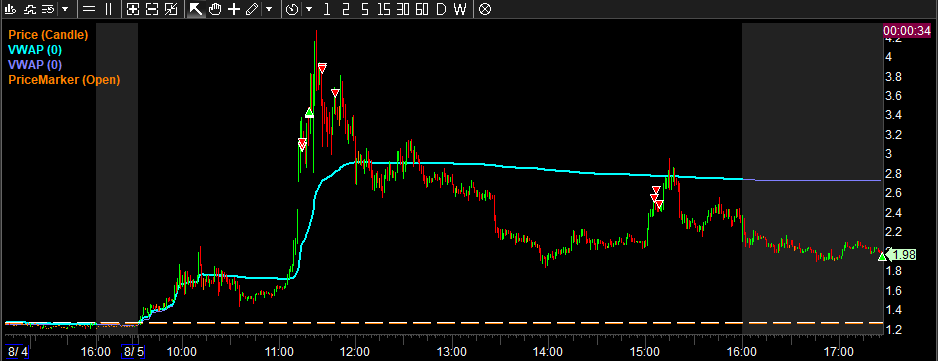Select the hand pan tool

[x=215, y=9]
